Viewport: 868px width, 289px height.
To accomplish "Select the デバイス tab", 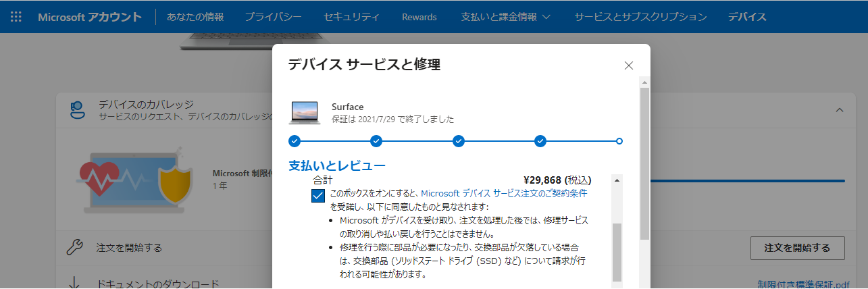I will click(747, 16).
